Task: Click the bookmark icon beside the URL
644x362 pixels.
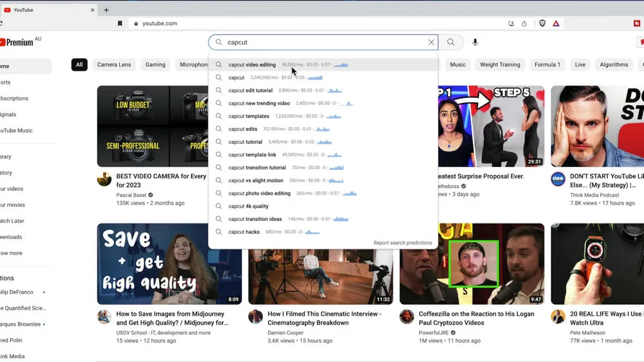Action: [120, 23]
